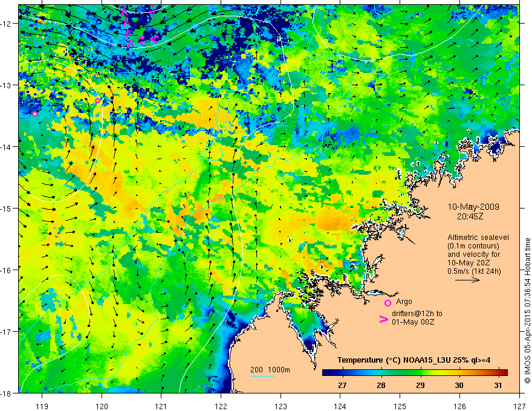Click the date label 10-May-2009

click(473, 207)
